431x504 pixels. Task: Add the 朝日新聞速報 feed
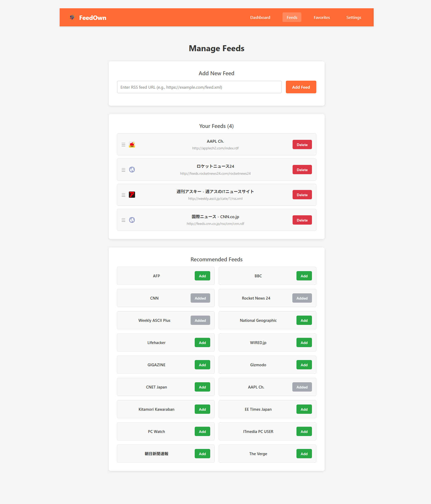coord(202,454)
